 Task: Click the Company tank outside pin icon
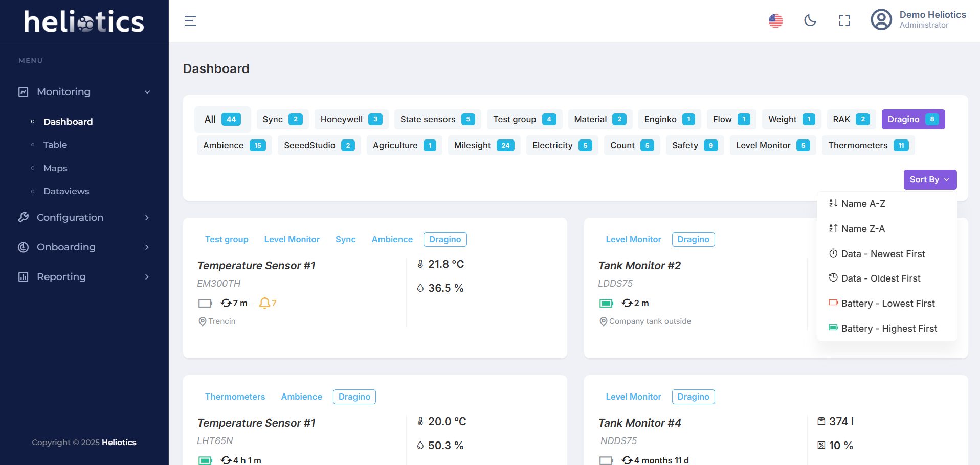(x=604, y=321)
